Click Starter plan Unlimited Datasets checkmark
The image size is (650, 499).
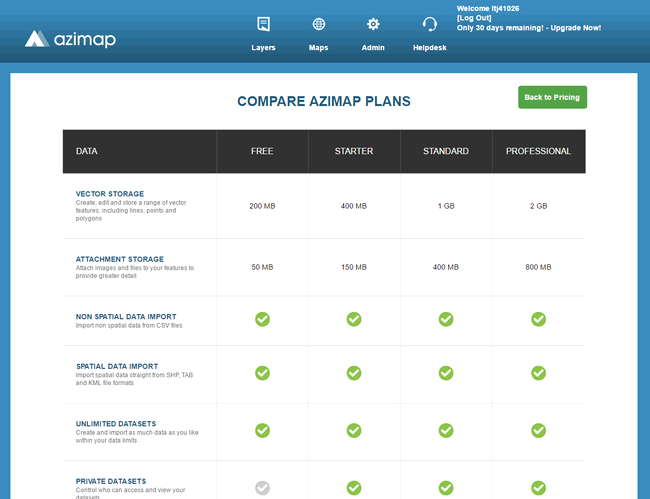coord(354,430)
